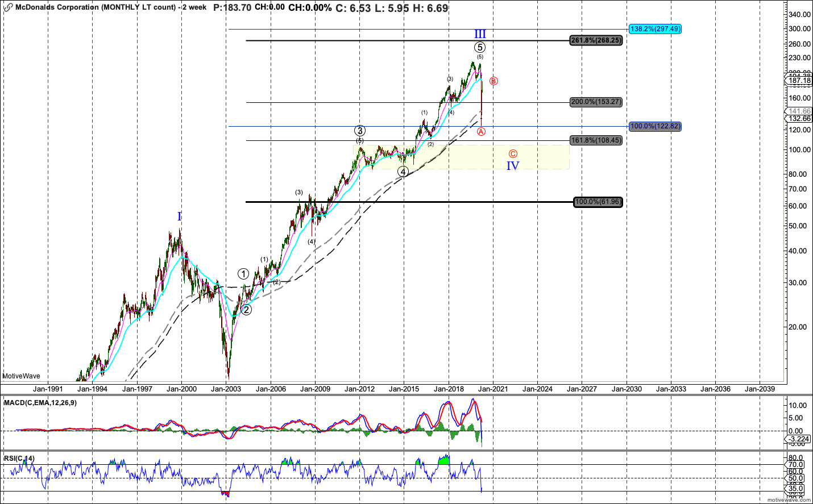This screenshot has width=813, height=504.
Task: Click the Jan-2009 date axis label
Action: pos(315,389)
